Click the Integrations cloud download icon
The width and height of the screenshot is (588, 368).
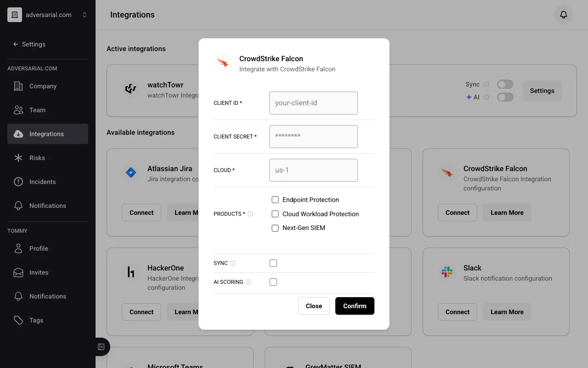coord(18,134)
